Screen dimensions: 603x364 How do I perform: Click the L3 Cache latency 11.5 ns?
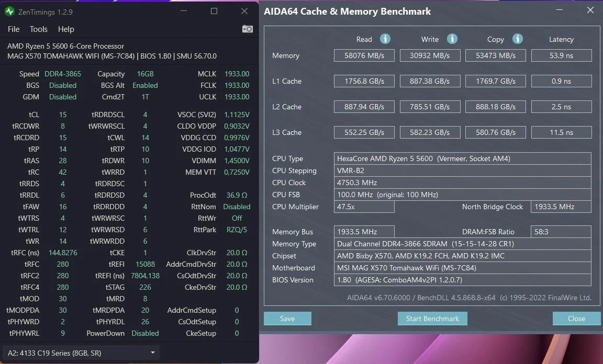[x=561, y=132]
